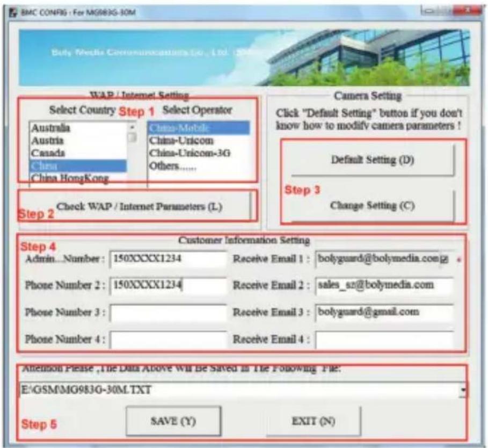Select Canada in the country list
Screen dimensions: 488x448
click(x=78, y=153)
